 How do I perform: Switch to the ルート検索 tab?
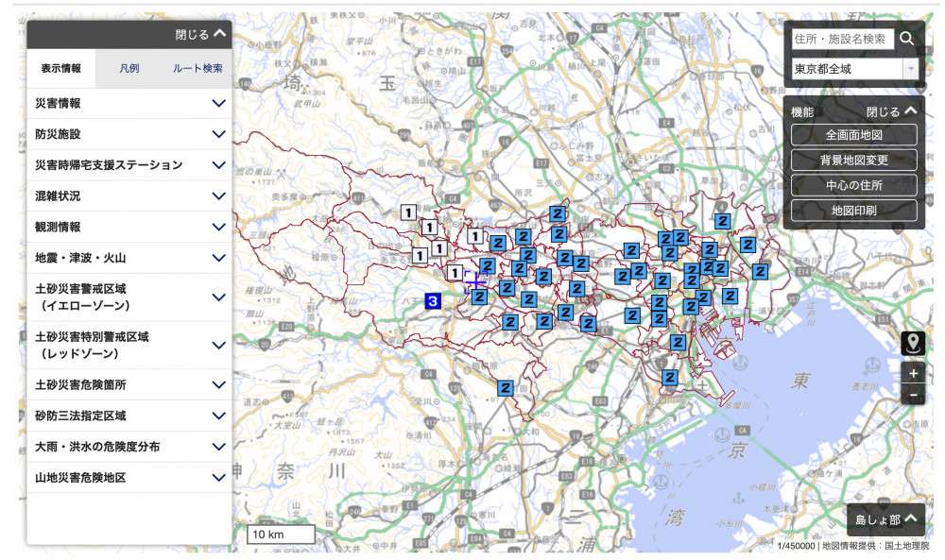(x=198, y=69)
